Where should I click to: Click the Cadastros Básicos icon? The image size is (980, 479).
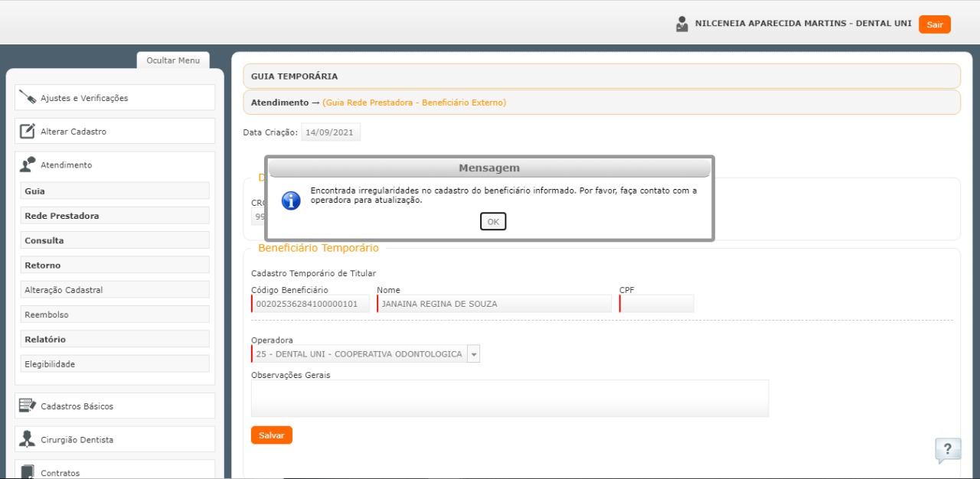[28, 406]
